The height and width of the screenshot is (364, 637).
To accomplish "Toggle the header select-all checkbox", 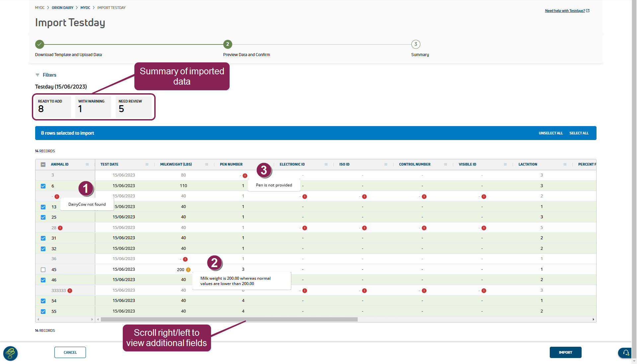I will 43,165.
